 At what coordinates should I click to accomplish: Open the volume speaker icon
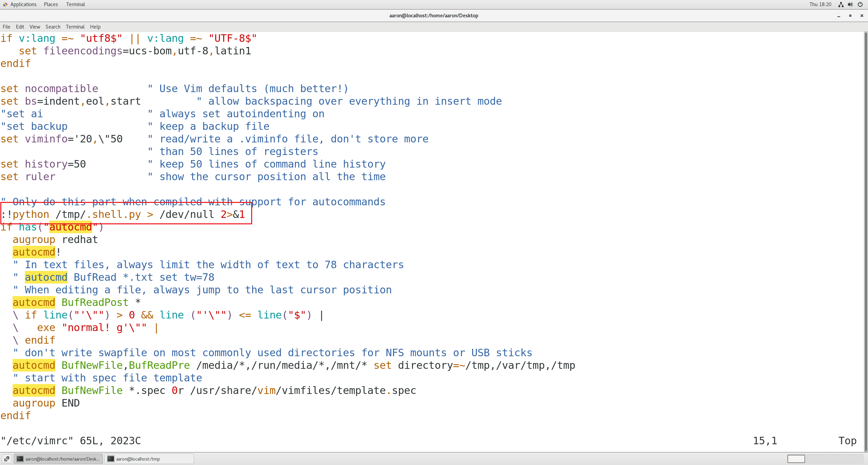[850, 4]
